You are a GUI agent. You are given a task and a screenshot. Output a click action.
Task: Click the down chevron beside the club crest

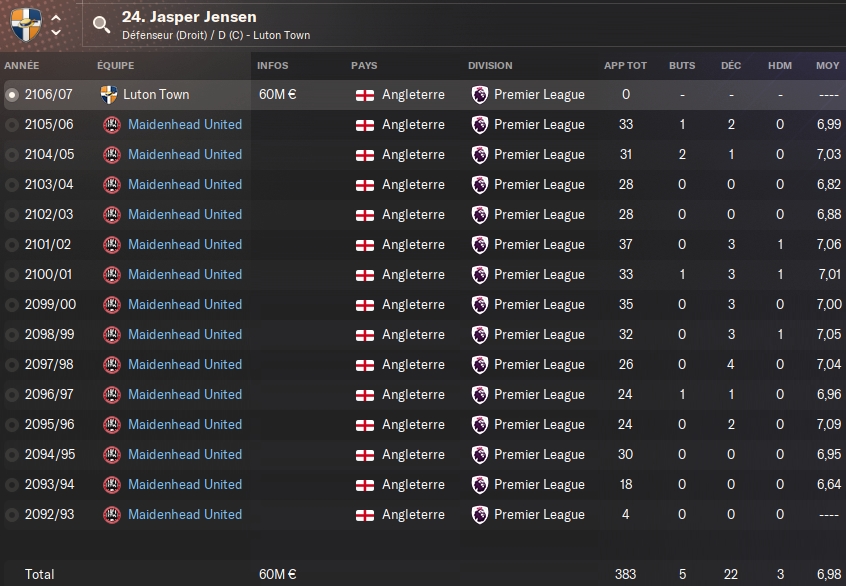pyautogui.click(x=56, y=32)
